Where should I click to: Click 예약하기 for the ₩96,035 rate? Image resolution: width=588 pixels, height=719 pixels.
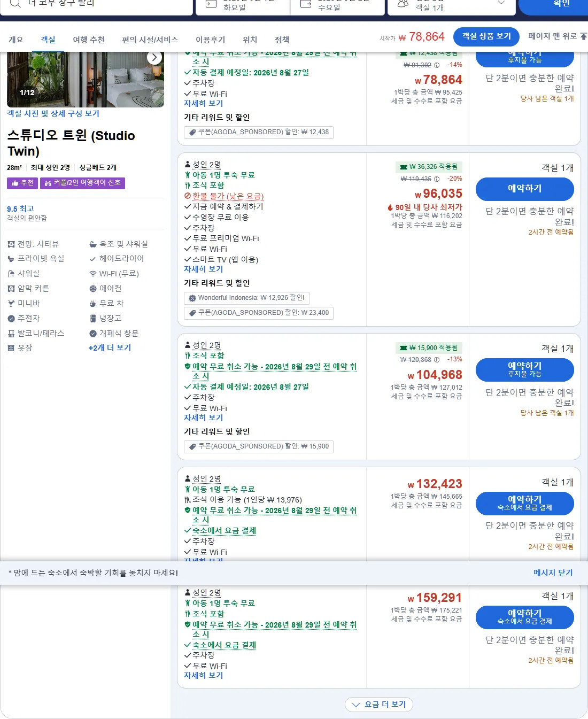pos(524,189)
